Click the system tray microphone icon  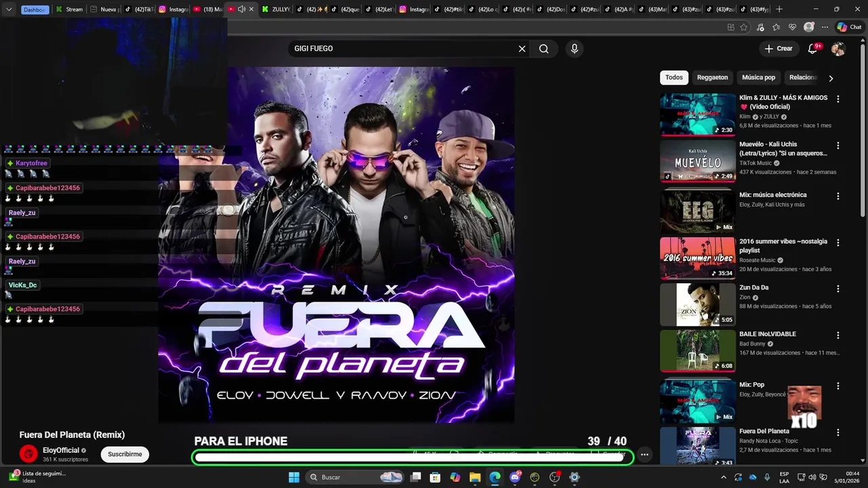click(x=767, y=477)
